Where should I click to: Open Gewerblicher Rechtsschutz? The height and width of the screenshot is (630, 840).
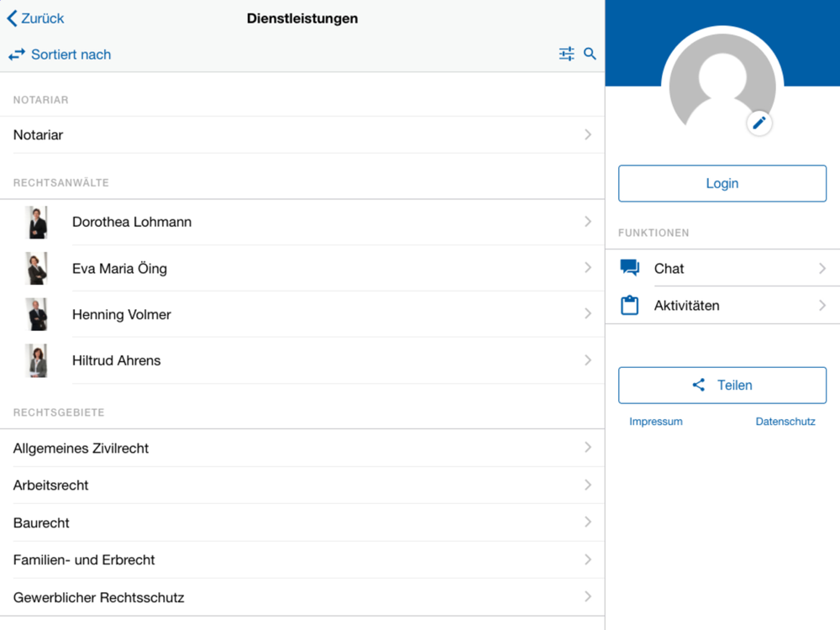[x=302, y=597]
